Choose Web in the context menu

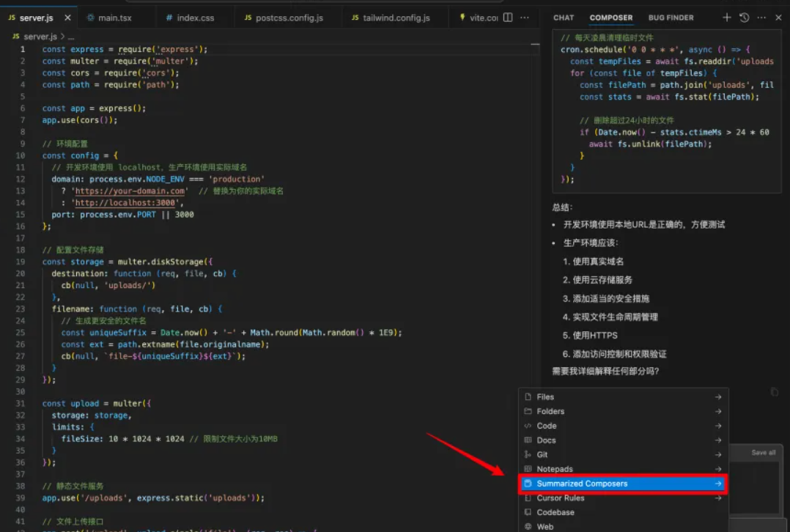pyautogui.click(x=623, y=526)
